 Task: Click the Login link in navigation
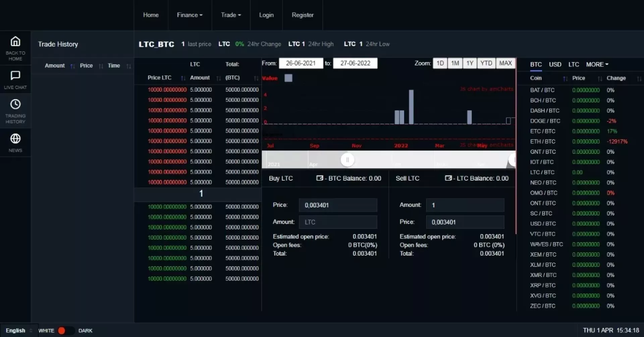click(x=266, y=15)
